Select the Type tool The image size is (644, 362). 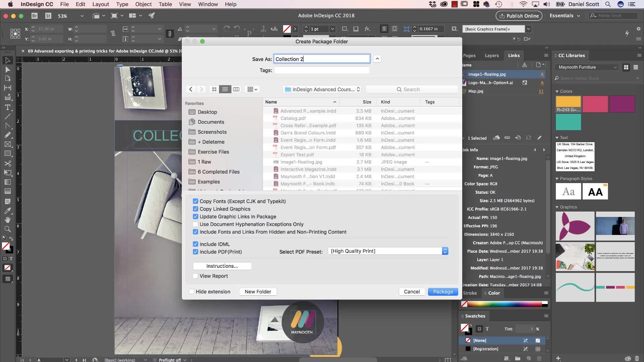pyautogui.click(x=7, y=107)
